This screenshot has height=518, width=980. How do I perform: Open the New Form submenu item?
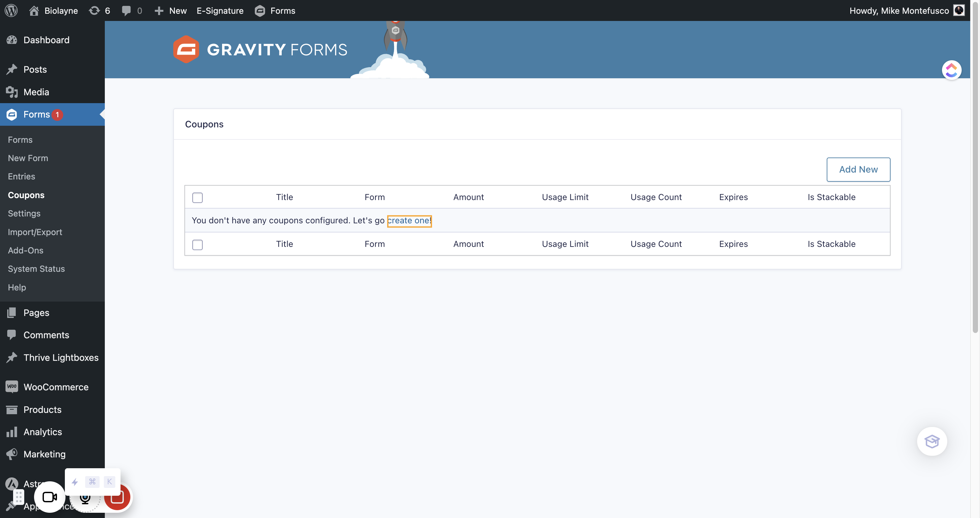coord(28,158)
